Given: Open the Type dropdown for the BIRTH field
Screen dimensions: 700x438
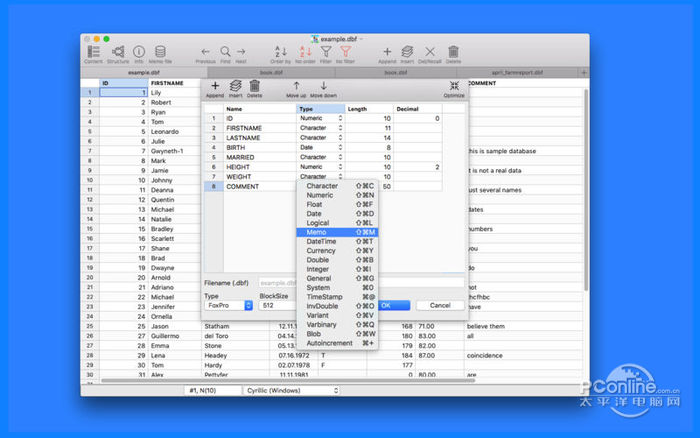Looking at the screenshot, I should point(321,147).
